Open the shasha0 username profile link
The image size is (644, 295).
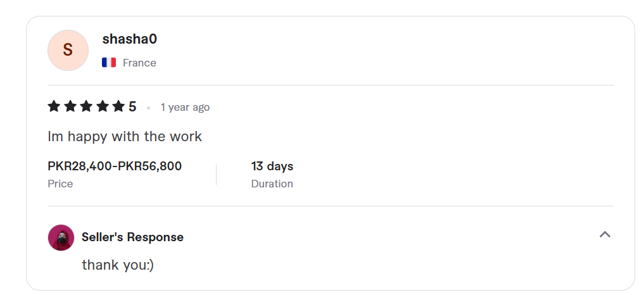(129, 39)
